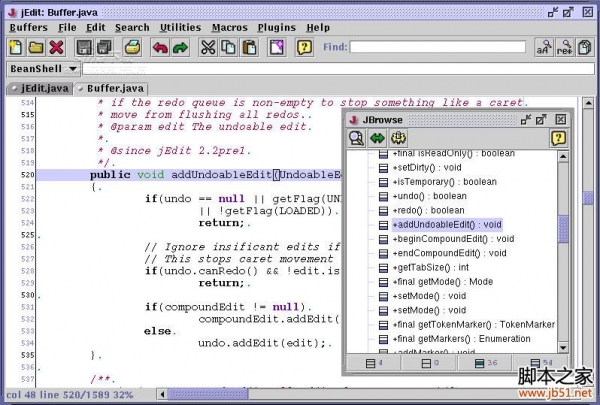This screenshot has height=405, width=600.
Task: Open the Edit menu
Action: [96, 28]
